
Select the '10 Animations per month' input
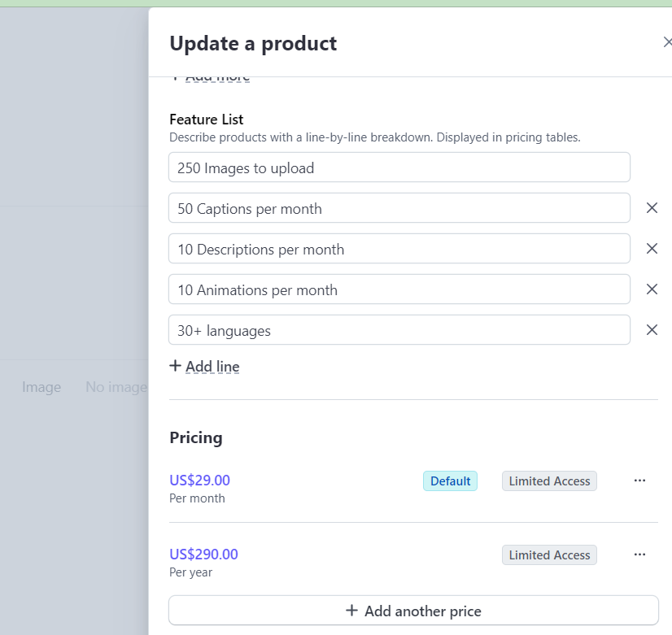399,289
